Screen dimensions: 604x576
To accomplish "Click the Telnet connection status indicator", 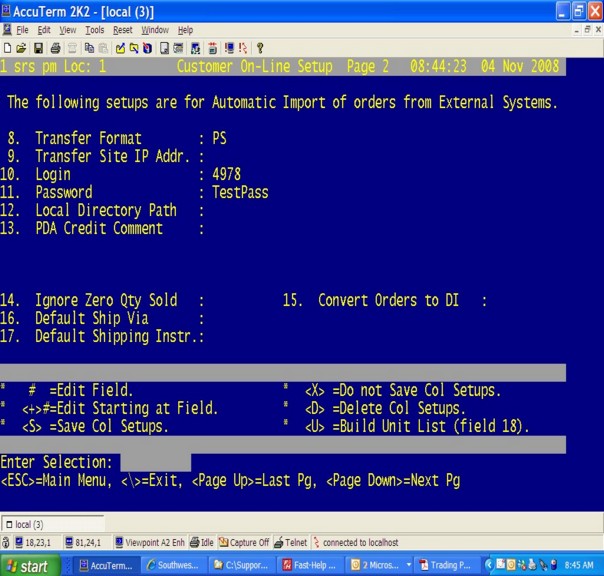I will click(290, 542).
